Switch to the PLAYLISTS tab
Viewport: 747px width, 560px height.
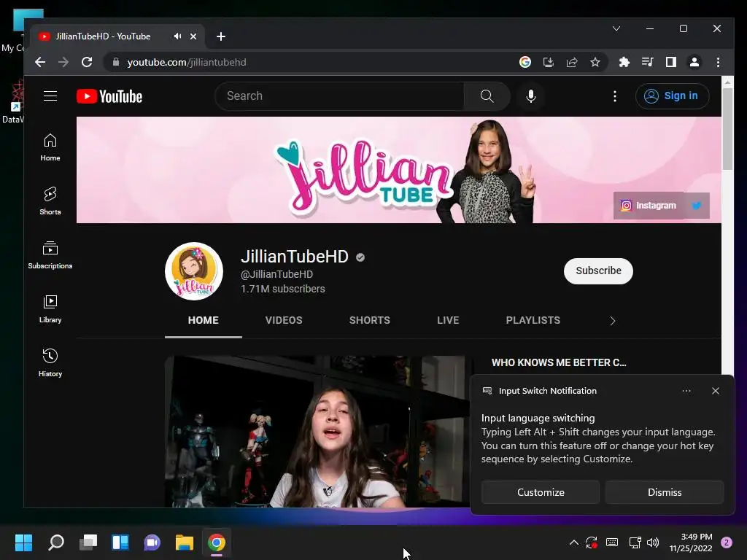pyautogui.click(x=533, y=321)
